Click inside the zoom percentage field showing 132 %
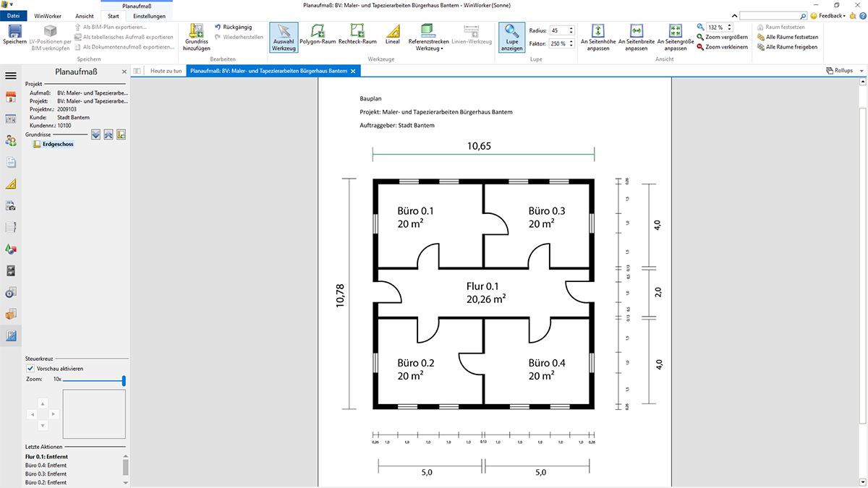Screen dimensions: 868x488 pyautogui.click(x=715, y=27)
